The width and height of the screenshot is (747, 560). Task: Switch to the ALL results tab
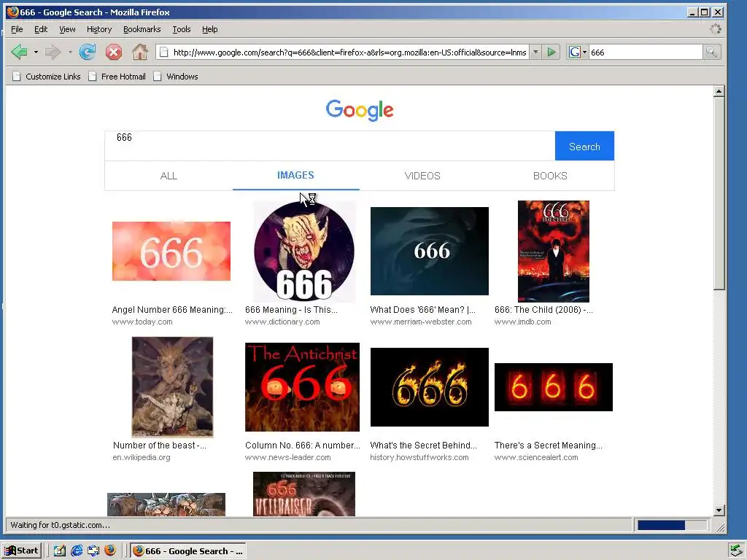click(169, 176)
